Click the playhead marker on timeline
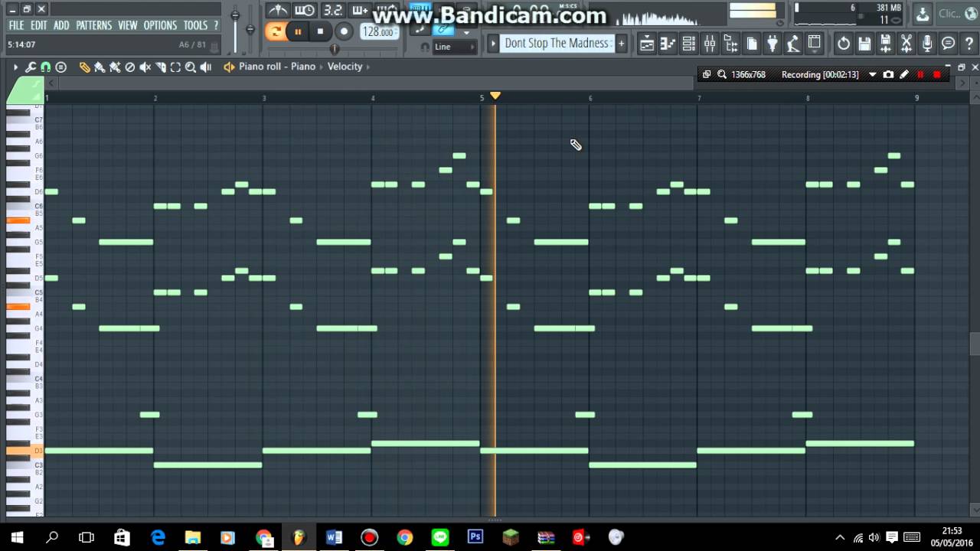This screenshot has width=980, height=551. point(495,96)
